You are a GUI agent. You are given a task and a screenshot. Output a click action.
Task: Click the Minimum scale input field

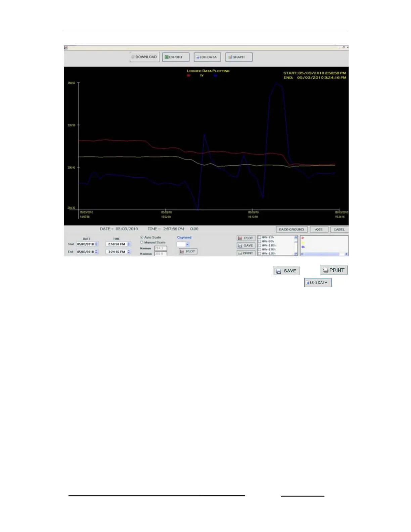(x=161, y=248)
